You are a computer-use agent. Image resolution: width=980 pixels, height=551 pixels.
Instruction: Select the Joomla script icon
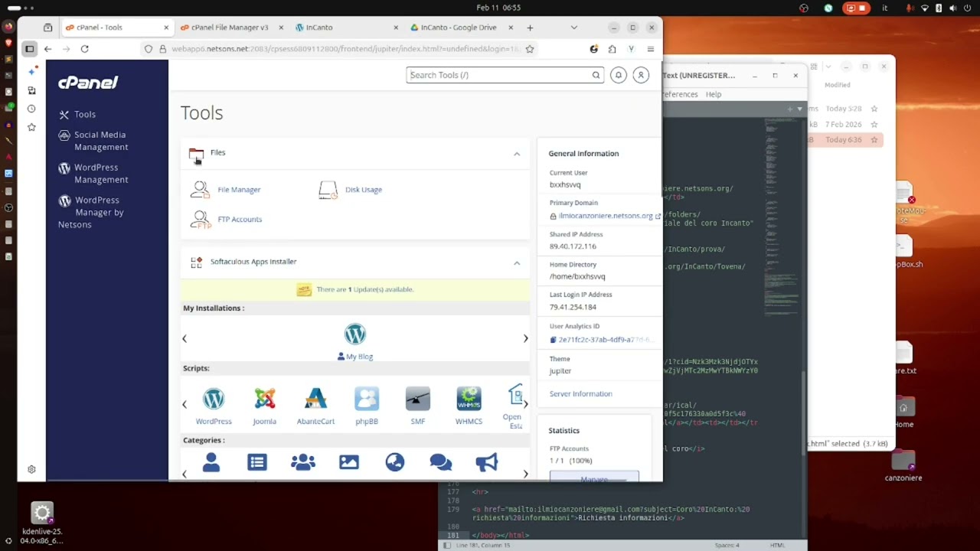pyautogui.click(x=265, y=399)
